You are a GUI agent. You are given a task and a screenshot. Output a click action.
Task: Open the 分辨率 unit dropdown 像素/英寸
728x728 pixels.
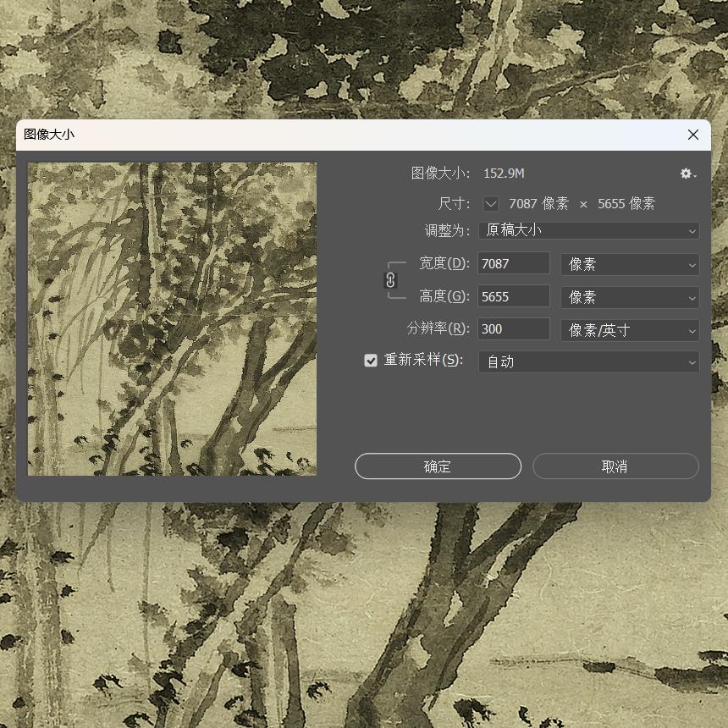point(630,331)
